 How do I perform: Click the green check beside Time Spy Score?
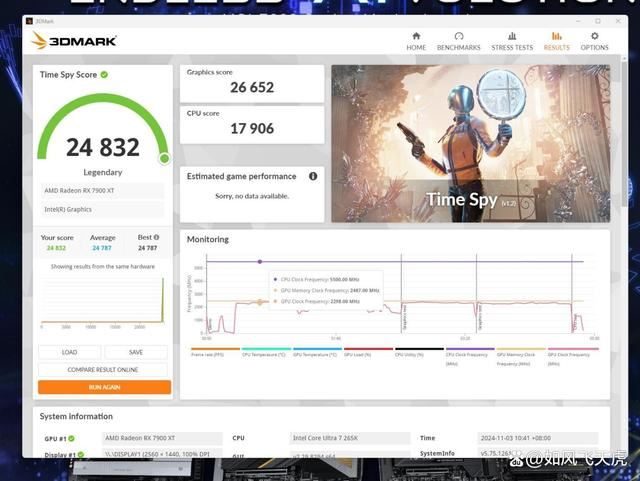click(x=104, y=75)
